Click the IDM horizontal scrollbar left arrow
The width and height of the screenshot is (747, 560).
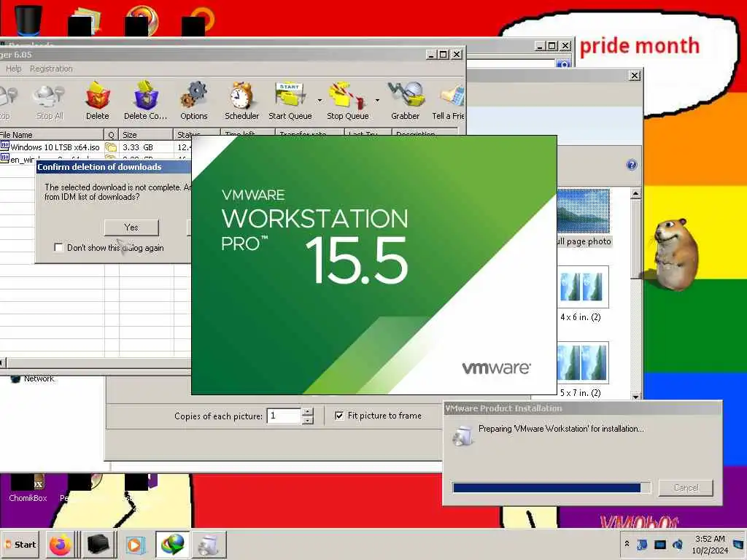[x=3, y=363]
